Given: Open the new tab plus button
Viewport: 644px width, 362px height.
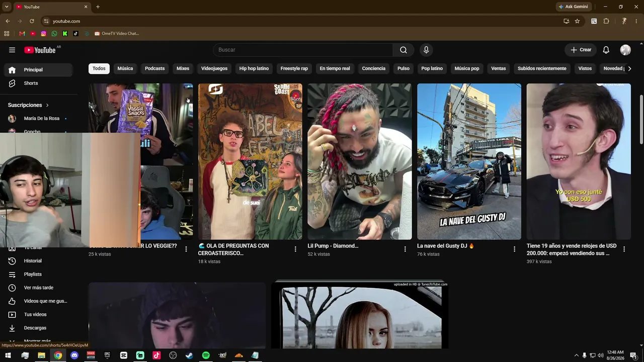Looking at the screenshot, I should coord(98,7).
